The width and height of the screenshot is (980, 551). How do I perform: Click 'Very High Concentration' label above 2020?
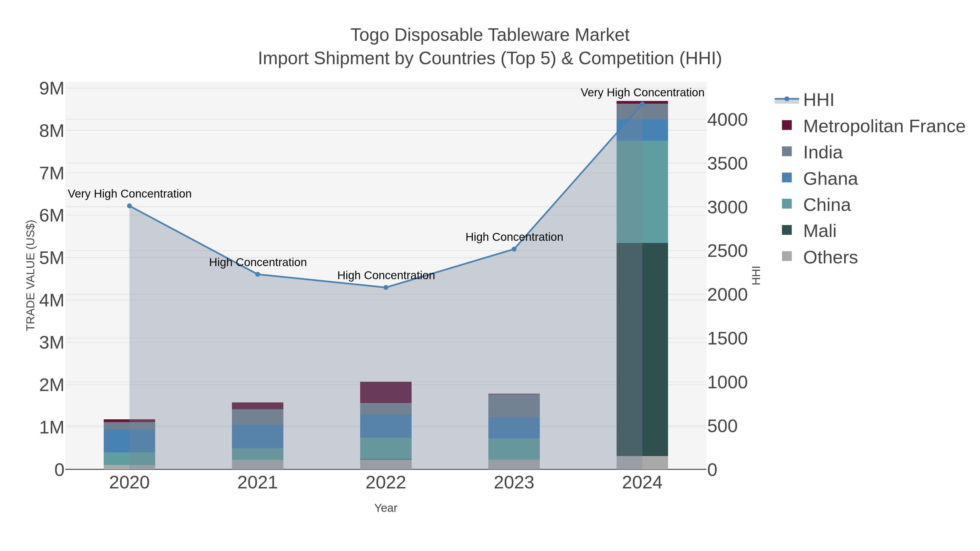pyautogui.click(x=130, y=194)
